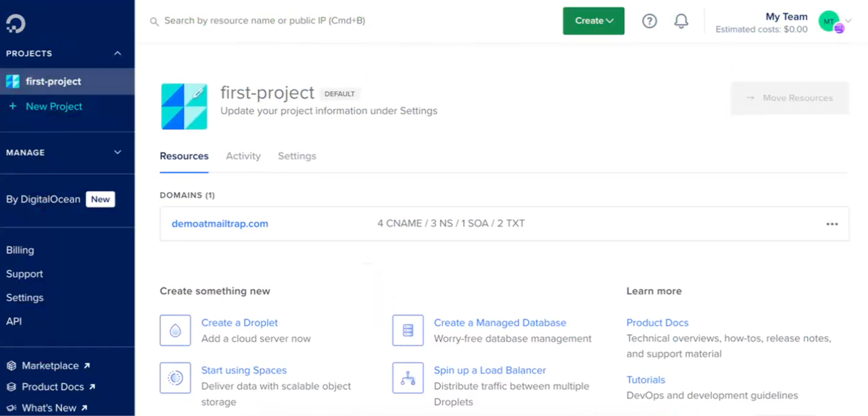Switch to the Resources tab

tap(184, 156)
